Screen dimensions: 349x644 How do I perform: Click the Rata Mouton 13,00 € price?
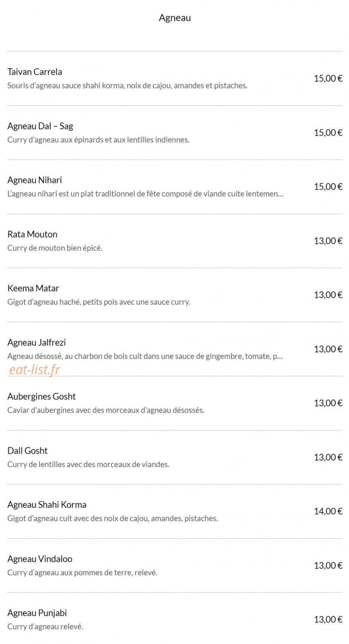[328, 240]
